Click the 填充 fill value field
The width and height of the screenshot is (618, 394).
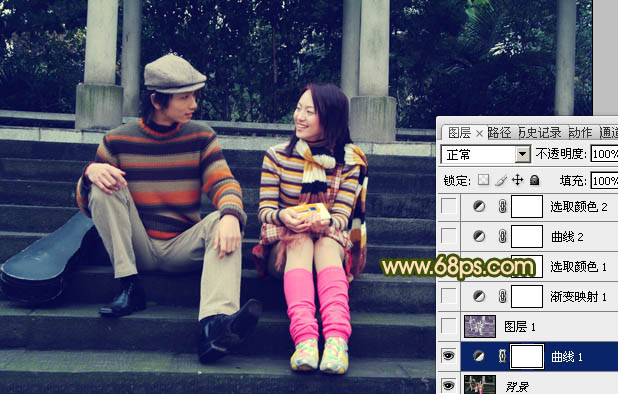point(604,180)
